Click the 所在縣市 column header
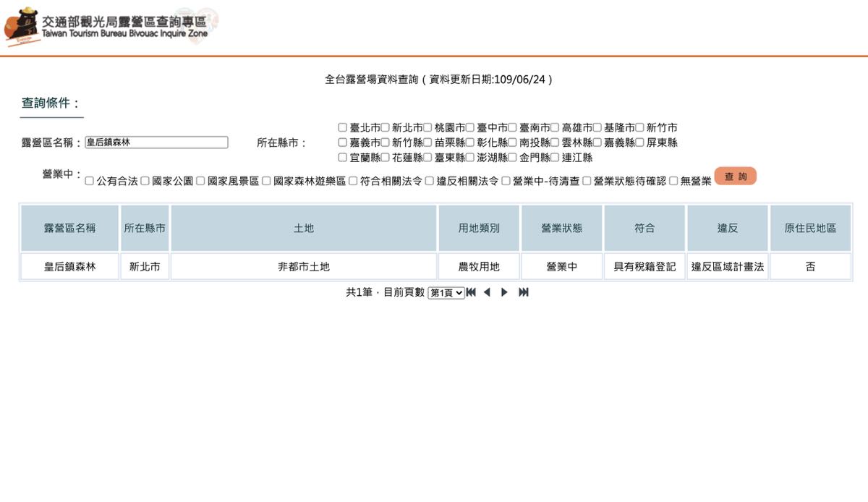The width and height of the screenshot is (868, 502). click(x=145, y=228)
